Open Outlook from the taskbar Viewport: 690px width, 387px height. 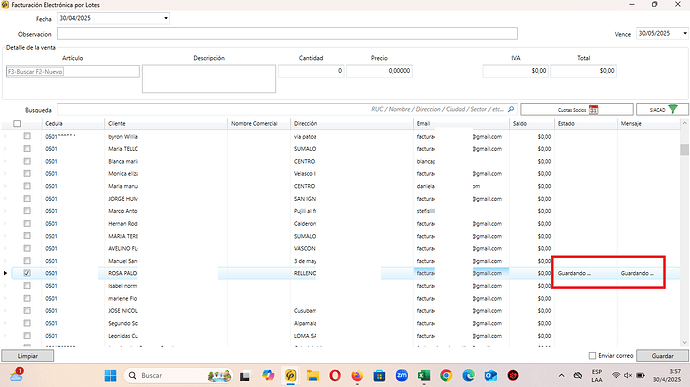491,376
